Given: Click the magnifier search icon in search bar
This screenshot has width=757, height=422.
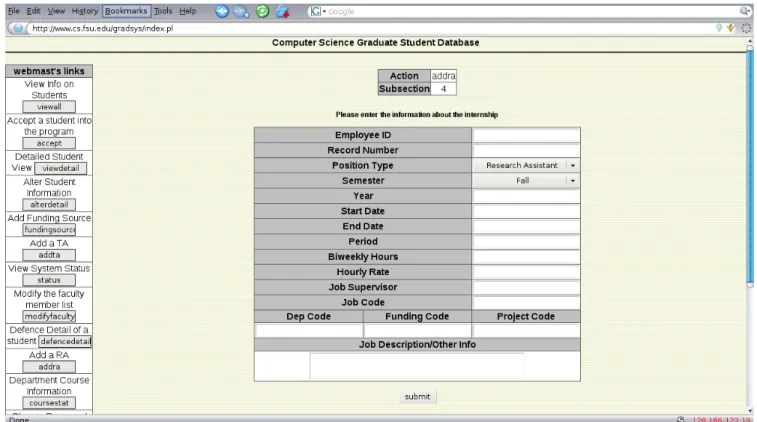Looking at the screenshot, I should point(744,11).
